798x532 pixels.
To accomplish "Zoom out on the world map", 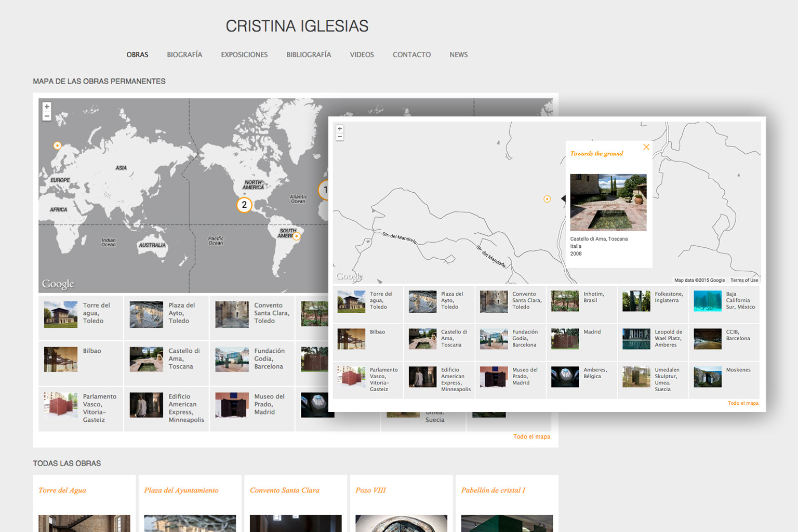I will click(x=47, y=116).
